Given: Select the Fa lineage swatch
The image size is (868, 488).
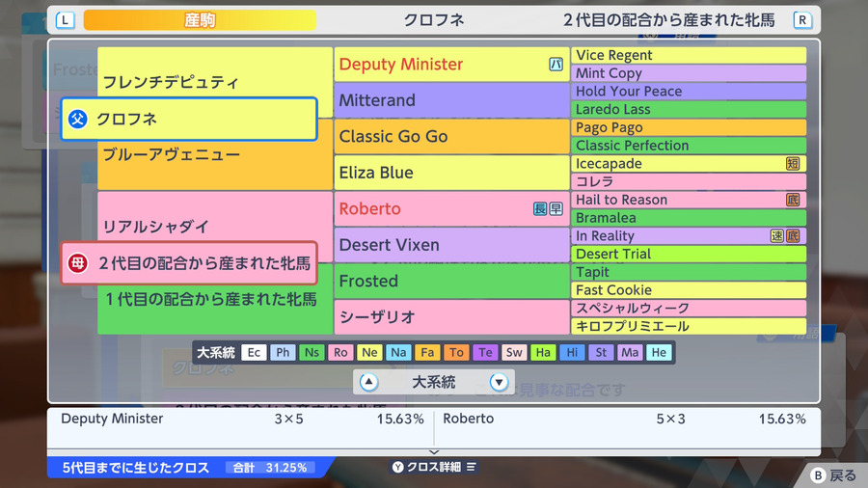Looking at the screenshot, I should tap(427, 352).
